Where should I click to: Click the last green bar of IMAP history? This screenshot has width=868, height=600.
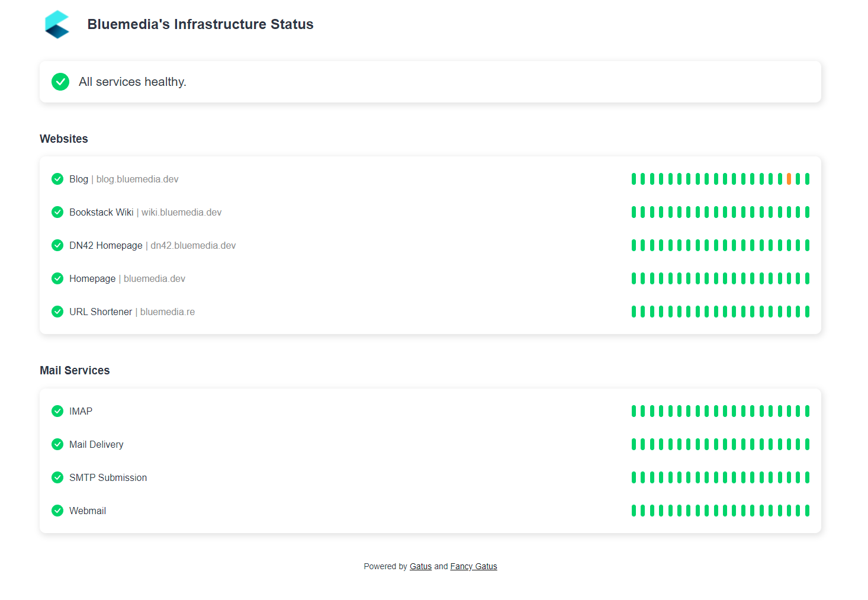[807, 411]
